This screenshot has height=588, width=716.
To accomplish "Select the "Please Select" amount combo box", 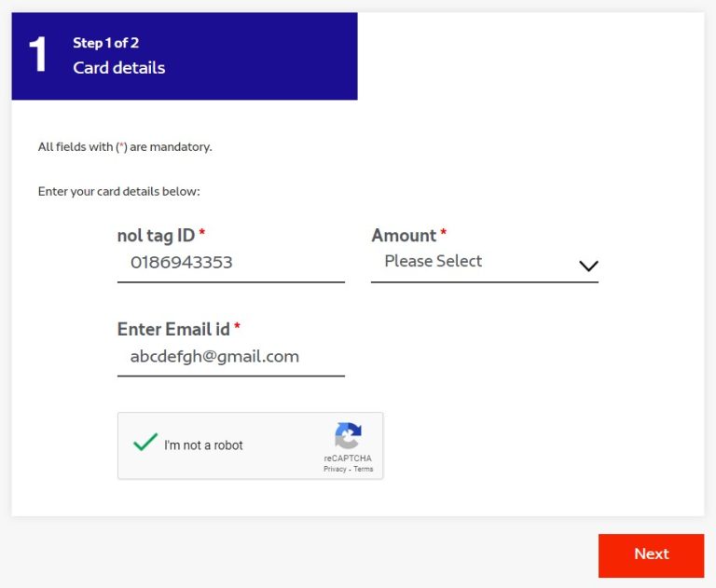I will tap(485, 263).
